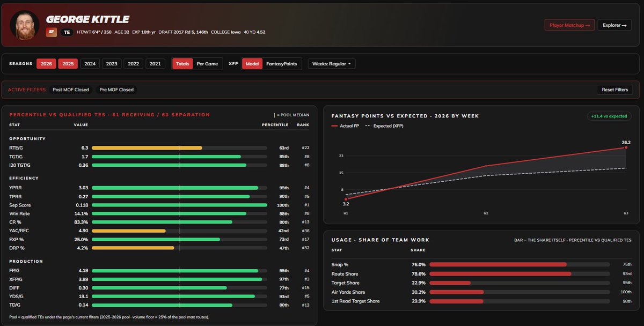Click the SF team badge
The width and height of the screenshot is (644, 326).
pyautogui.click(x=51, y=32)
